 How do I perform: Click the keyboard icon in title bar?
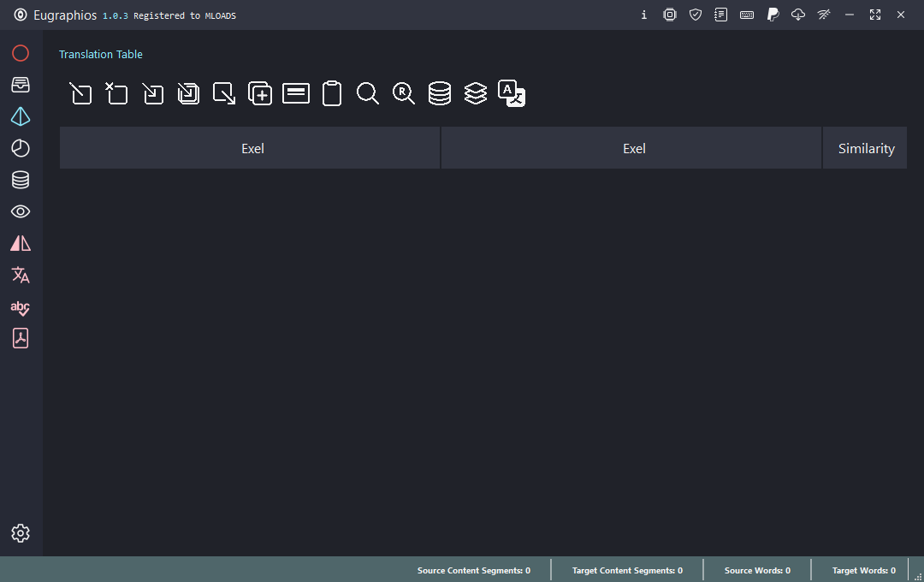coord(747,15)
